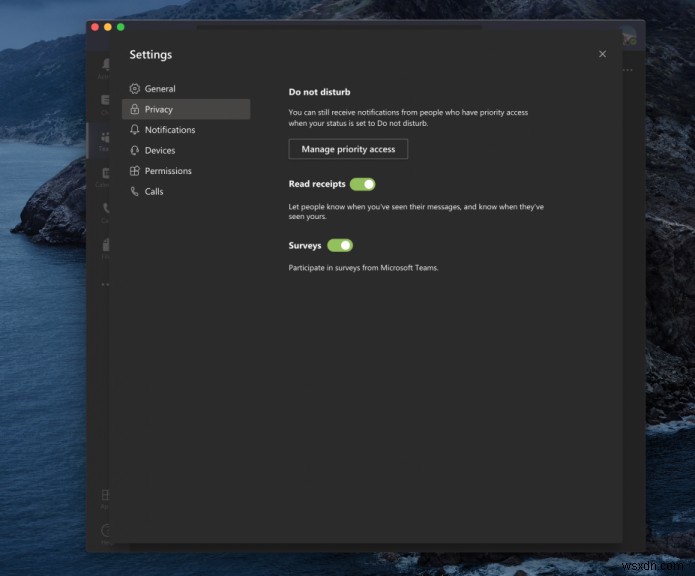Select the Privacy settings section

[186, 109]
